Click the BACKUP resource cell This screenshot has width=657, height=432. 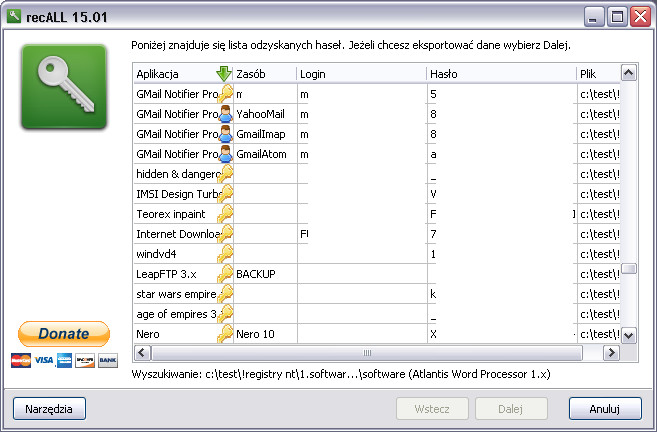256,274
